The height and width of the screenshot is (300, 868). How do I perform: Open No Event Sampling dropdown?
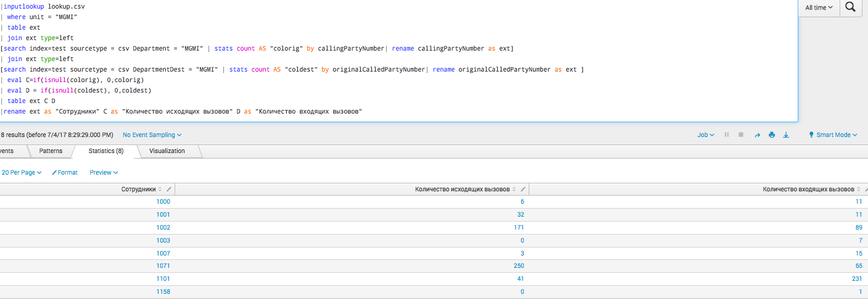pyautogui.click(x=152, y=135)
